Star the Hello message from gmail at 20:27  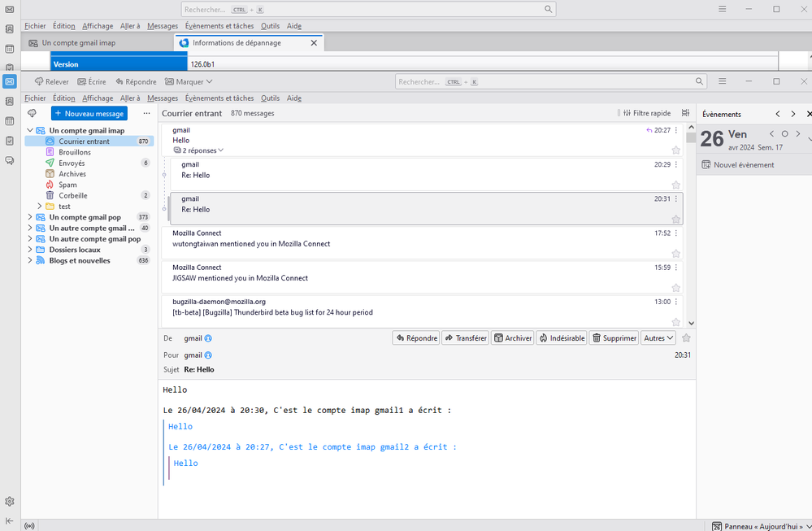[x=675, y=150]
